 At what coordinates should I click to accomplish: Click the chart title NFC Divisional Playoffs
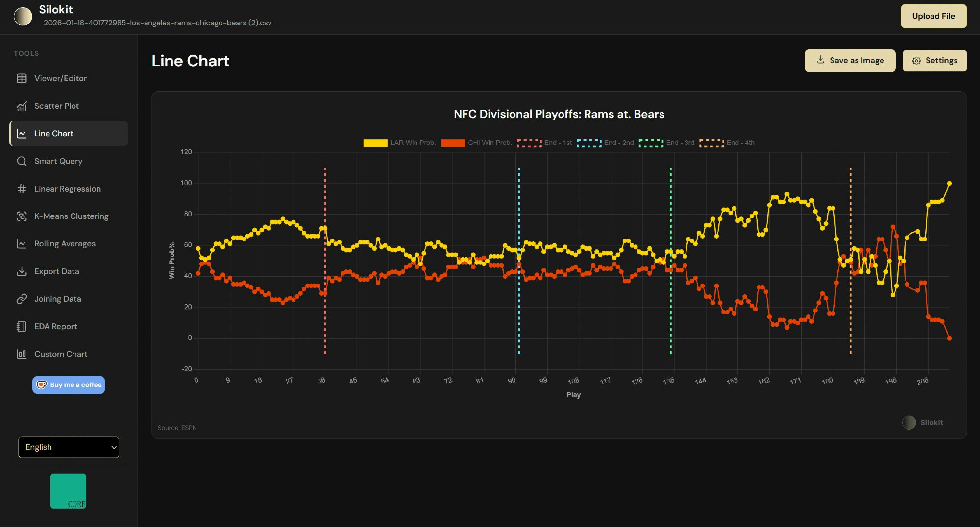click(x=559, y=114)
